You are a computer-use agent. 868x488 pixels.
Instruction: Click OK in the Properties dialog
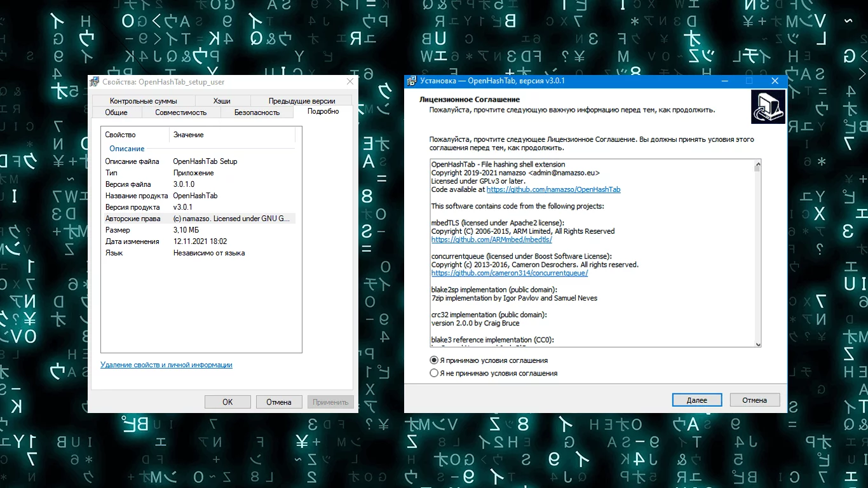[x=227, y=402]
